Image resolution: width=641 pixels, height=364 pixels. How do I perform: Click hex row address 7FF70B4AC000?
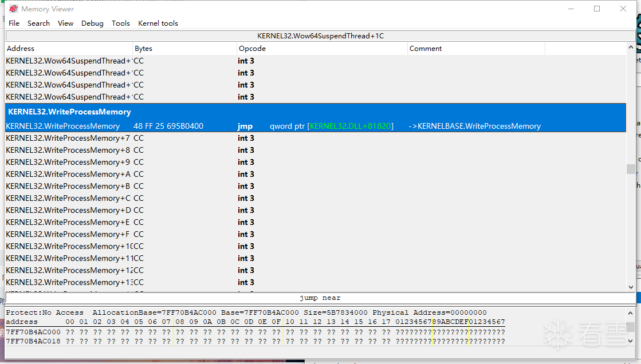(33, 332)
